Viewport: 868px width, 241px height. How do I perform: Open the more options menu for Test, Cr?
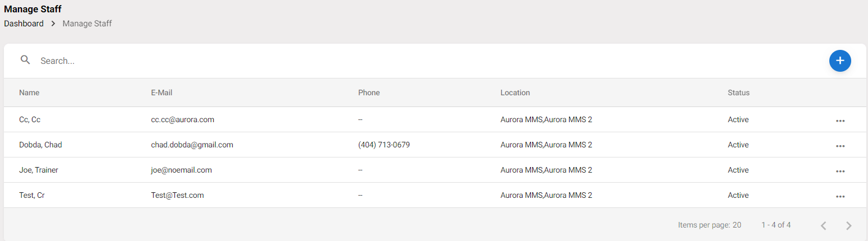840,196
